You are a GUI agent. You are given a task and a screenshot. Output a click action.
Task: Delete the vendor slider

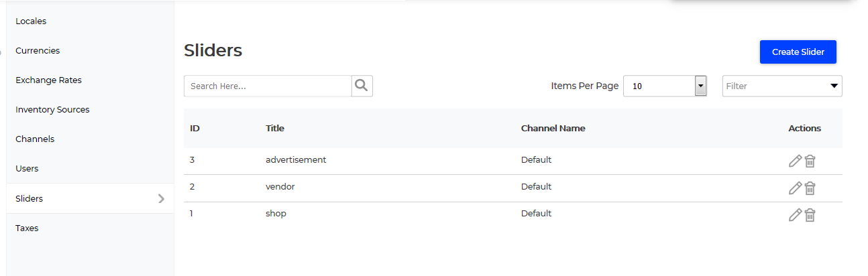coord(810,188)
